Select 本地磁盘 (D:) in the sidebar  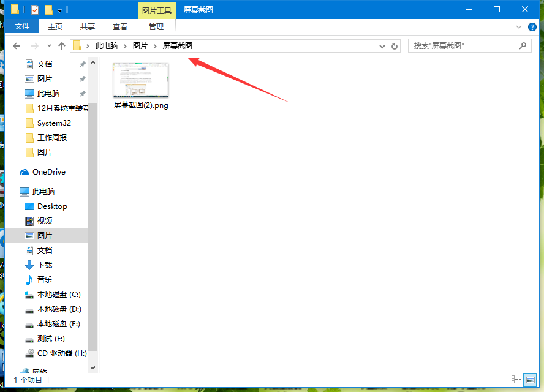pos(59,309)
